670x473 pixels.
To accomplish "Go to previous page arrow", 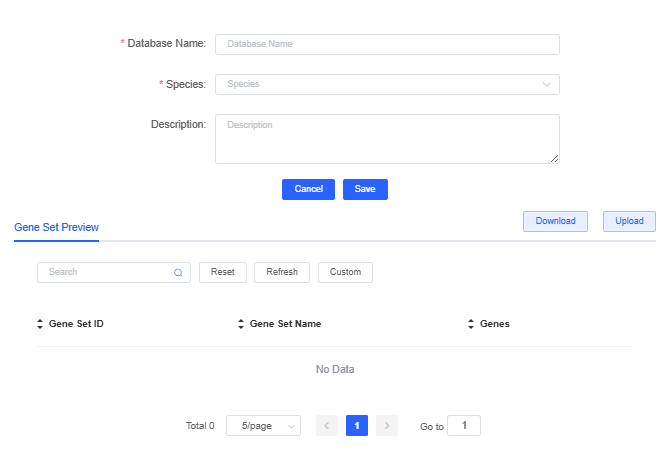I will pyautogui.click(x=326, y=426).
